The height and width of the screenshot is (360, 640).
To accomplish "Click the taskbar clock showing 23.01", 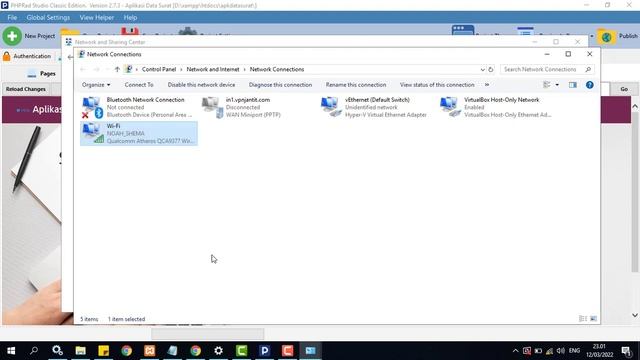I will [x=600, y=351].
